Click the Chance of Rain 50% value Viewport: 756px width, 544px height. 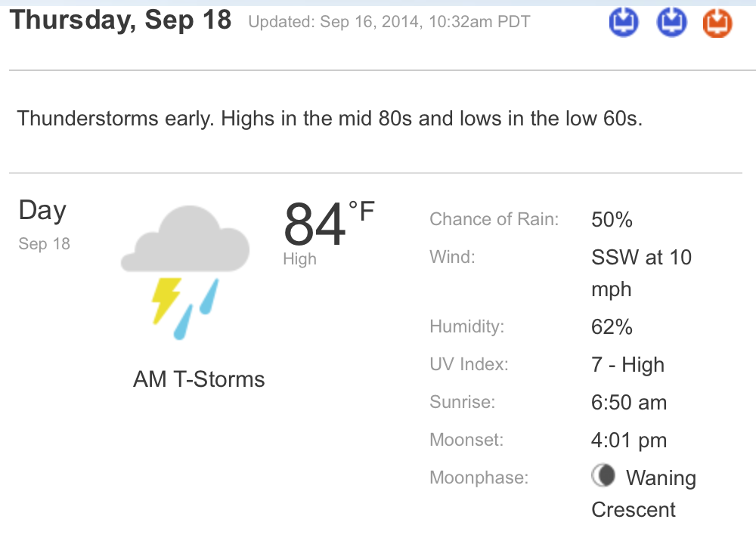[612, 220]
